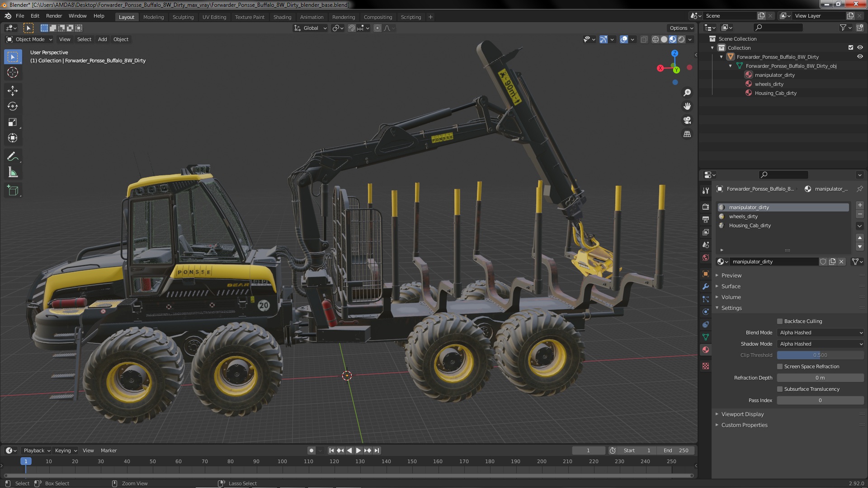Image resolution: width=868 pixels, height=488 pixels.
Task: Open the Render properties tab
Action: [705, 207]
